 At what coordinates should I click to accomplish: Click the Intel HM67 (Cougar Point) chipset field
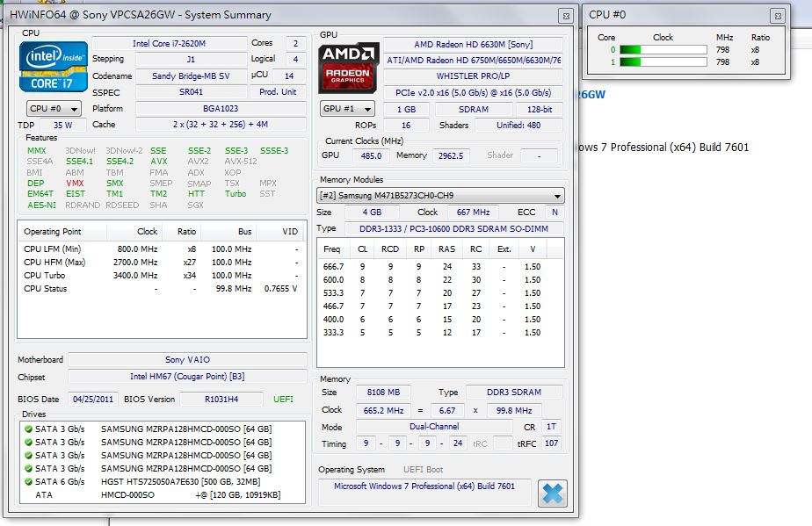tap(187, 377)
